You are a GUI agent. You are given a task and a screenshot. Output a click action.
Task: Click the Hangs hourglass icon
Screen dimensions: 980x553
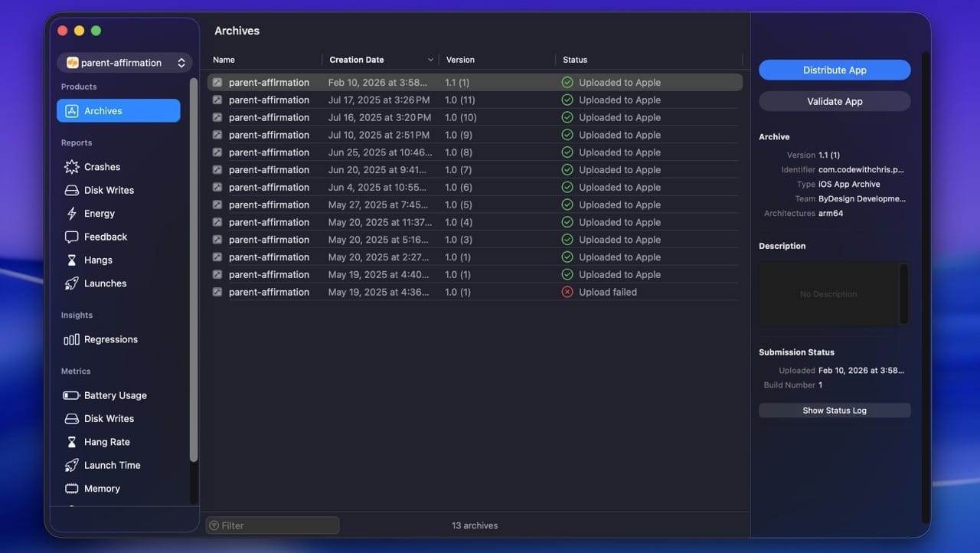[x=71, y=260]
